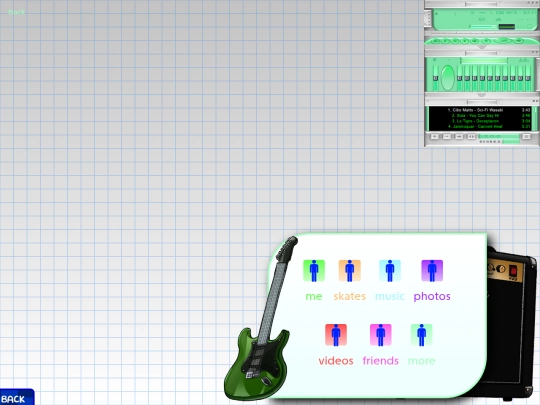
Task: Click the green electric guitar image
Action: [261, 319]
